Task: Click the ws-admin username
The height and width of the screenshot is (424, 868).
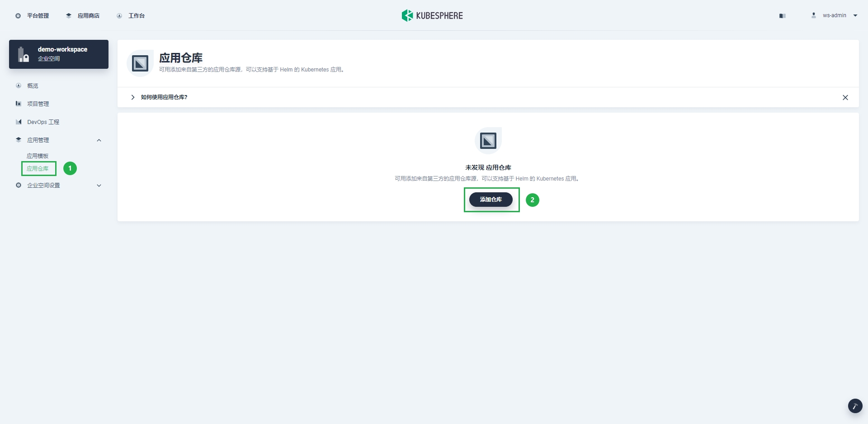Action: [835, 15]
